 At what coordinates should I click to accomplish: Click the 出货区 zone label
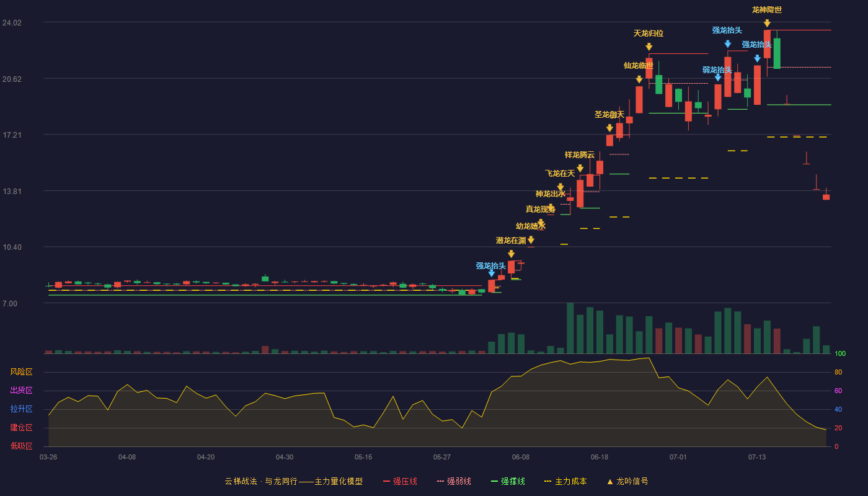point(21,391)
